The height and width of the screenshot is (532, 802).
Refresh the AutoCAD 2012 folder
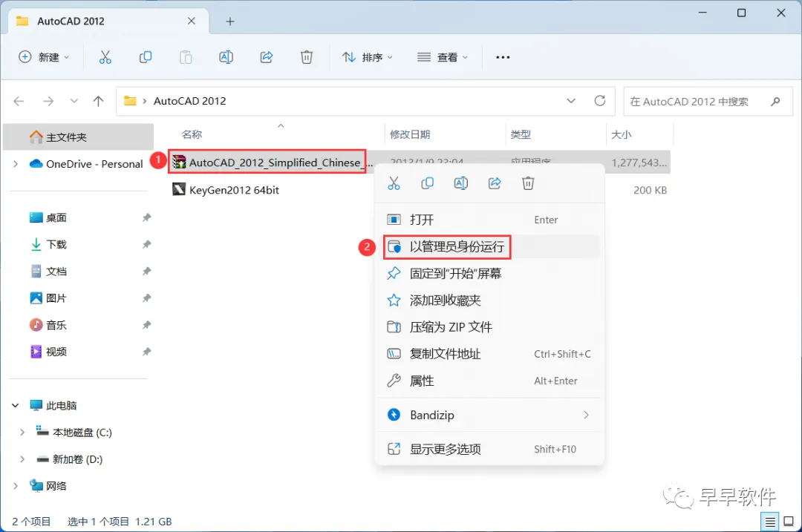click(x=600, y=101)
